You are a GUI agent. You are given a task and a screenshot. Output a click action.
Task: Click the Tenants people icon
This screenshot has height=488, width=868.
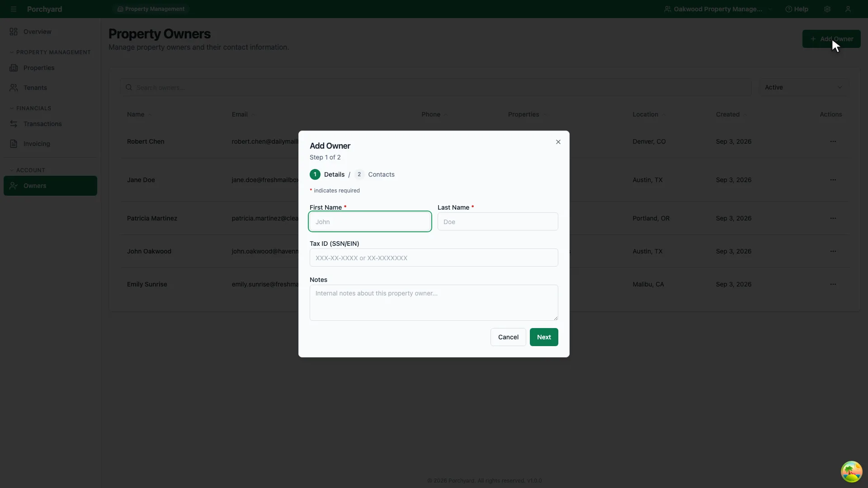tap(14, 88)
